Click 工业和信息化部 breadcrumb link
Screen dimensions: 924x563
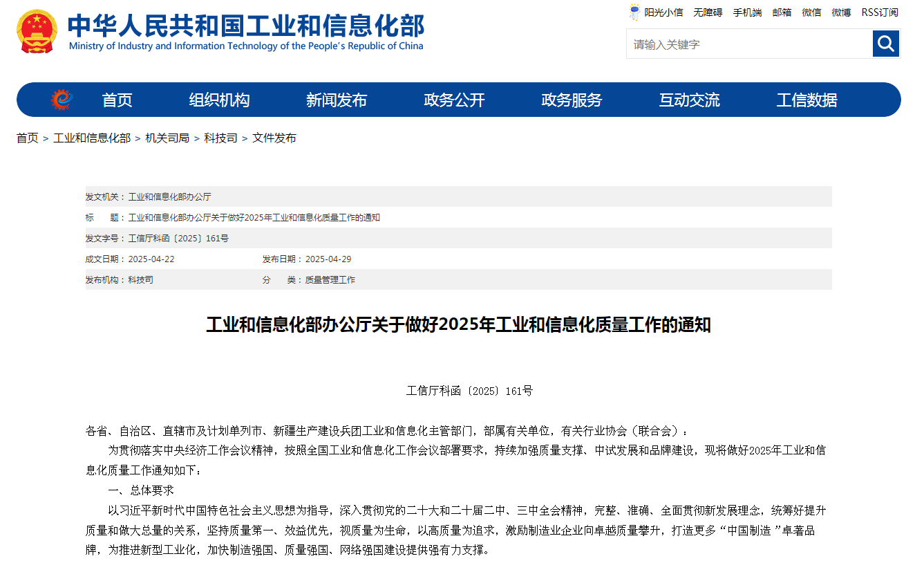92,138
